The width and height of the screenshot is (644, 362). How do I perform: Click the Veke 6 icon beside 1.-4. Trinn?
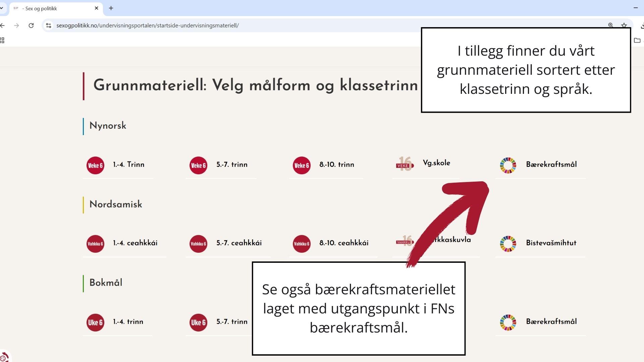pos(95,165)
